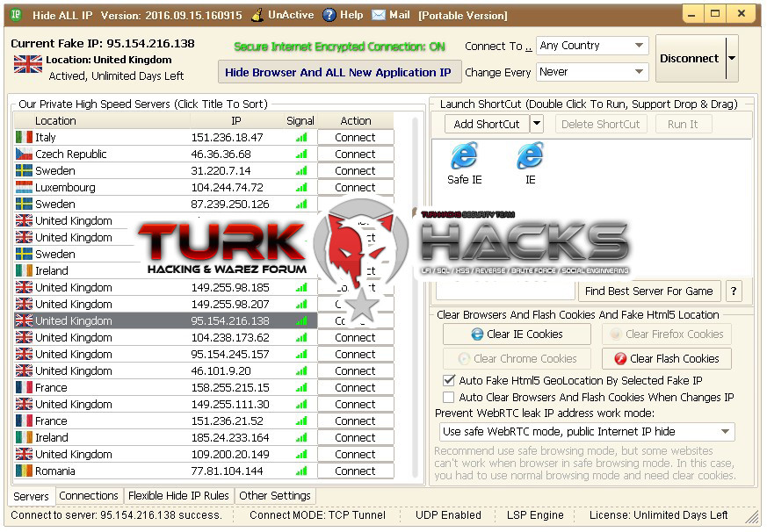Switch to the Servers tab

(32, 496)
